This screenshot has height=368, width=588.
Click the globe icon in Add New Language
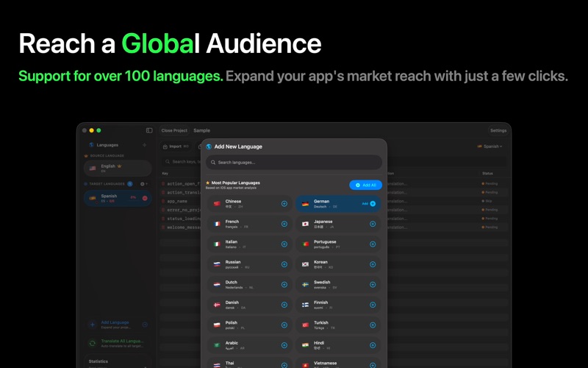(209, 146)
